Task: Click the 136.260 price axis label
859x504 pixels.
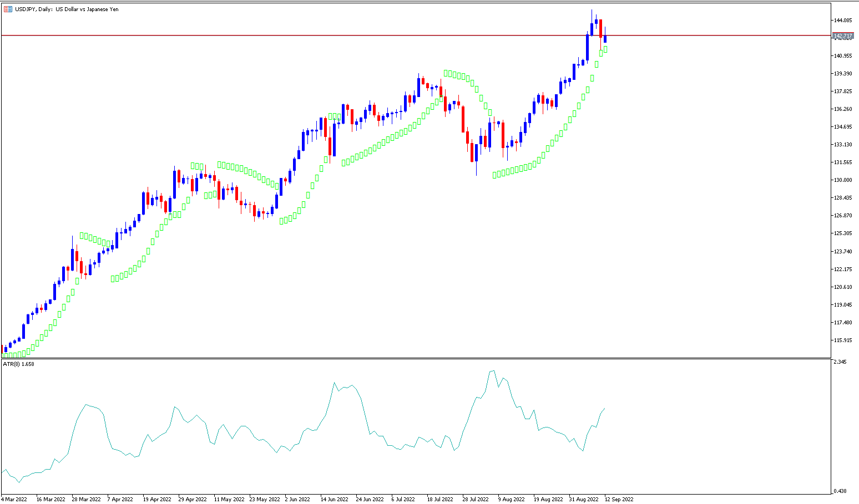Action: 843,109
